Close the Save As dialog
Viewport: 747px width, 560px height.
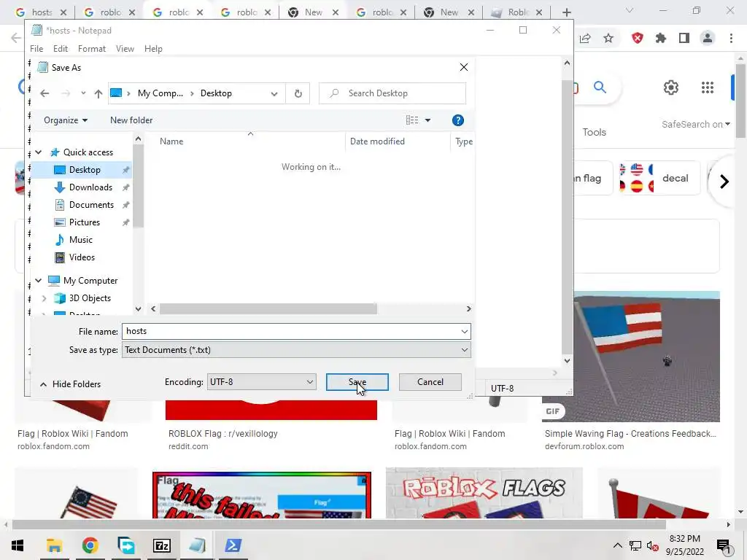[464, 68]
